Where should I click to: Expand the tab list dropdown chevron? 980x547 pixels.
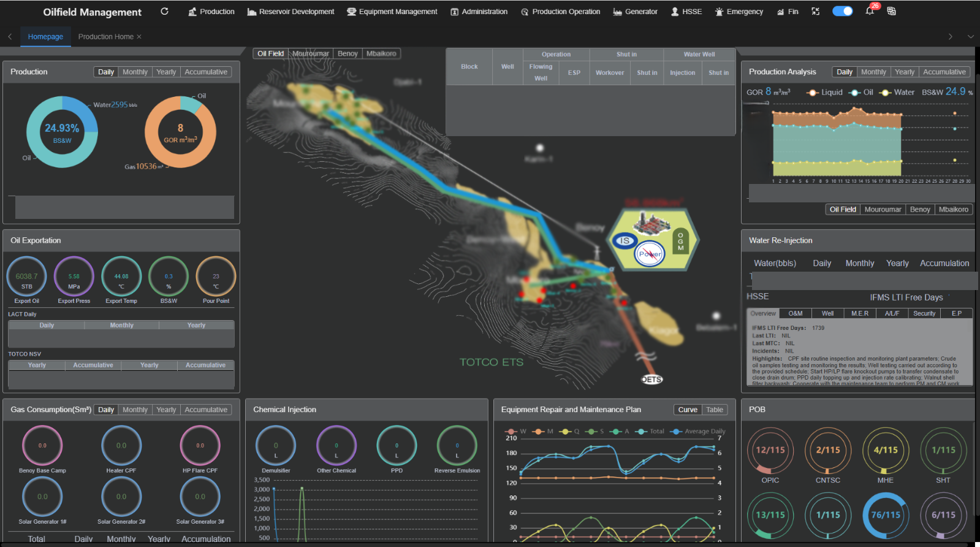coord(970,37)
